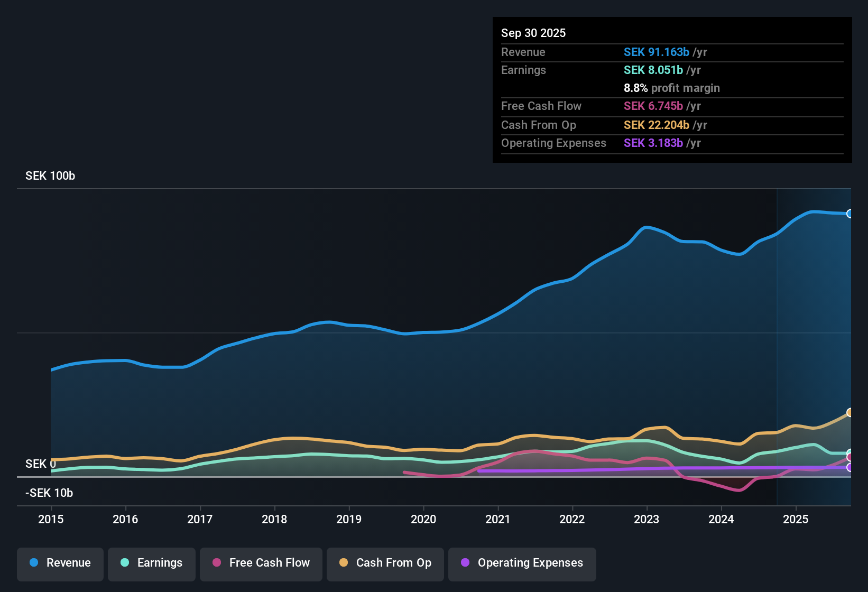Click the Earnings endpoint marker on chart edge
868x592 pixels.
(x=850, y=453)
